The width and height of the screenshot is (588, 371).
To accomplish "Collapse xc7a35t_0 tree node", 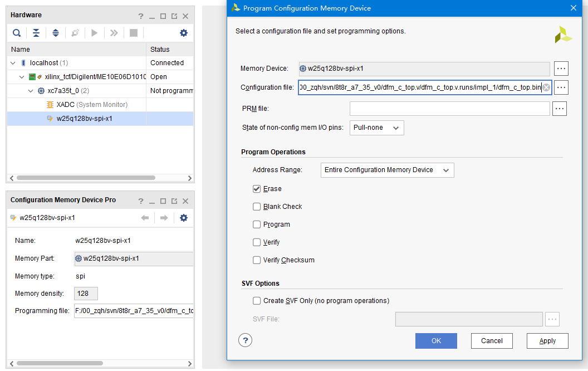I will pos(31,91).
